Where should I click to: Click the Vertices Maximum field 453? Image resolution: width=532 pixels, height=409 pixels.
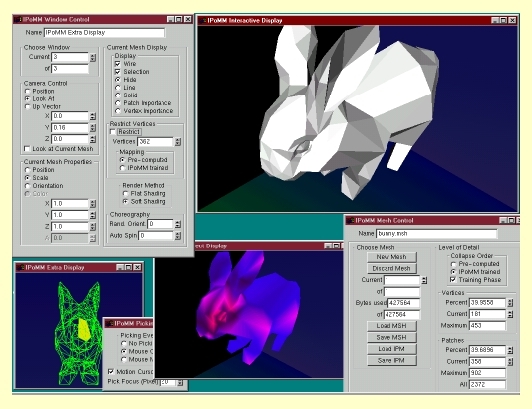tap(488, 326)
